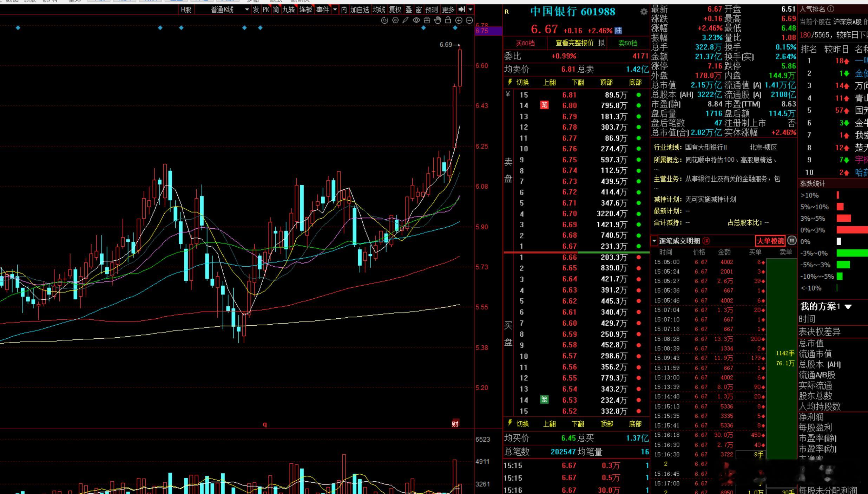Open the 详 detail icon beside 逐笔成交明细
868x494 pixels.
point(706,241)
